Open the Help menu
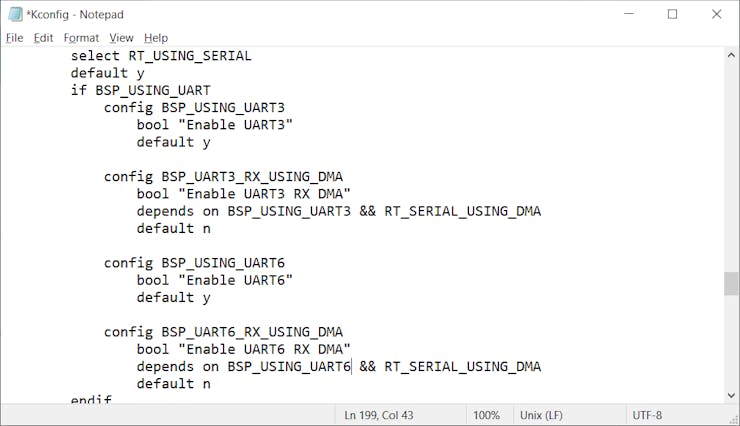Viewport: 740px width, 426px height. (156, 38)
